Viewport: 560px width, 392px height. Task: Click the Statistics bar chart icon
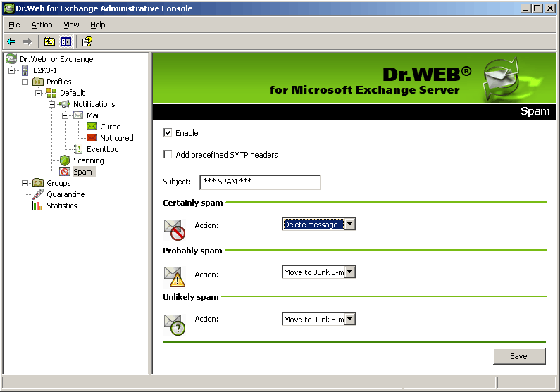click(x=37, y=206)
